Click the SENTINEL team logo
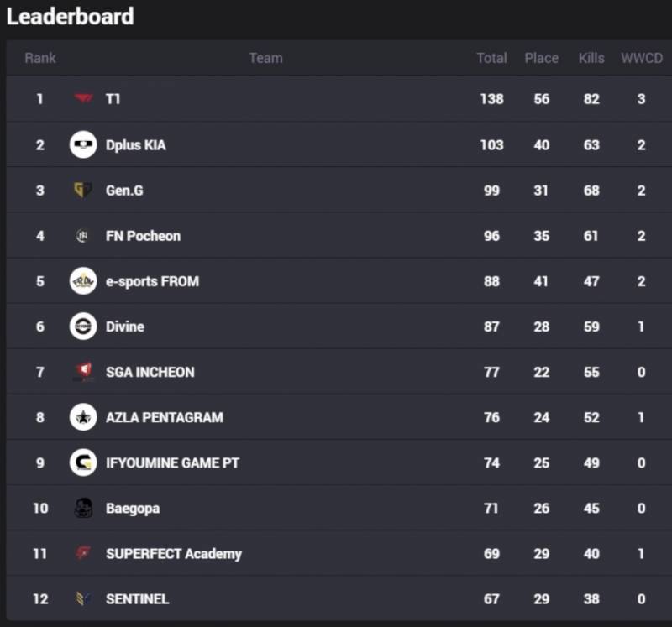The height and width of the screenshot is (627, 672). coord(83,598)
